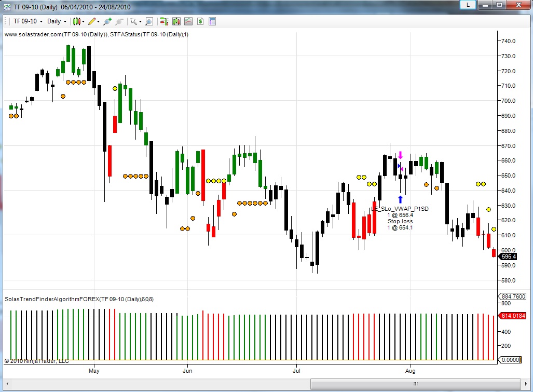Image resolution: width=533 pixels, height=392 pixels.
Task: Click the 700.0 price axis label
Action: (x=508, y=101)
